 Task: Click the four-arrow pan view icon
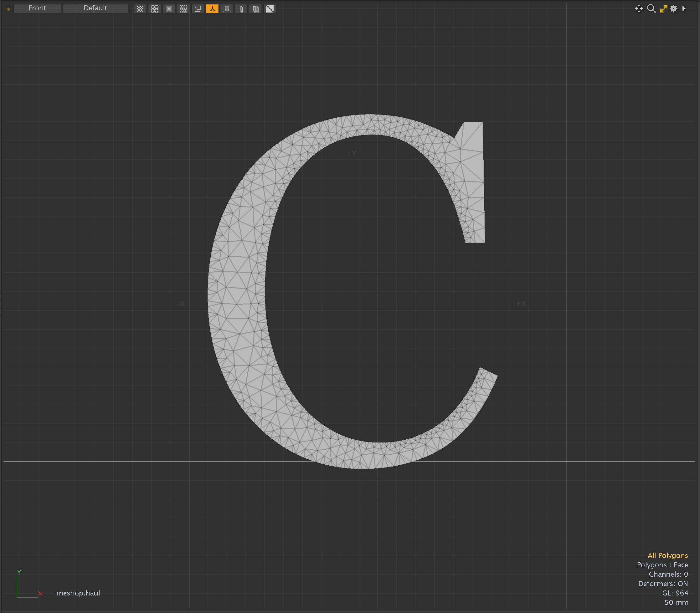click(x=639, y=8)
